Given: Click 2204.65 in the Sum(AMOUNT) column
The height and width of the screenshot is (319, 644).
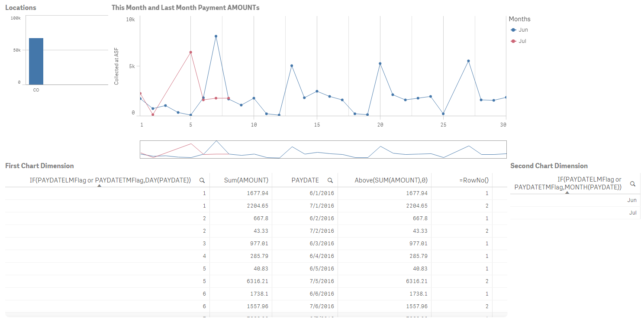Looking at the screenshot, I should 258,206.
